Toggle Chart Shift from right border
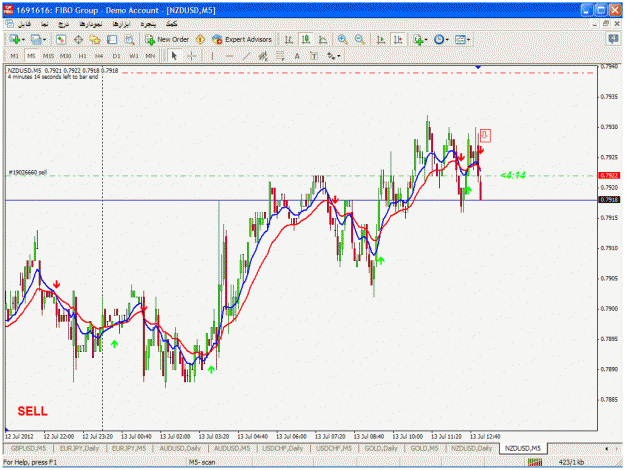The height and width of the screenshot is (470, 625). point(398,39)
